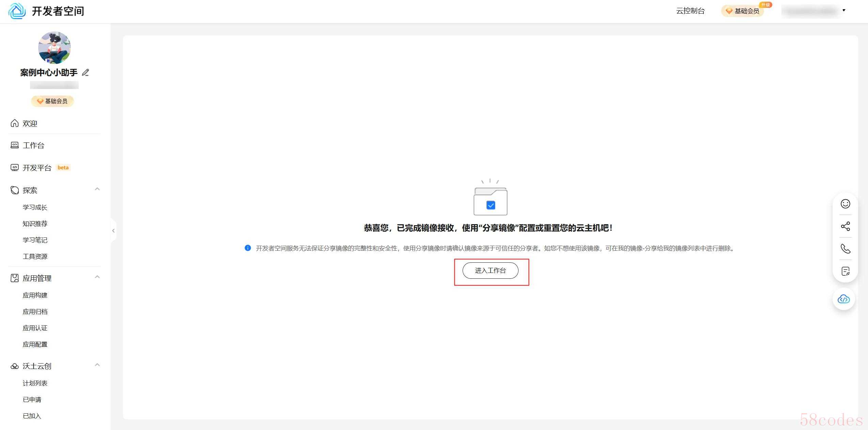Collapse the 探索 section

(x=97, y=189)
